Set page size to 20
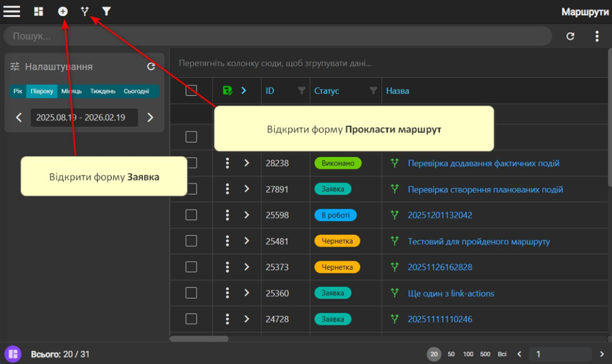This screenshot has height=364, width=612. (434, 354)
